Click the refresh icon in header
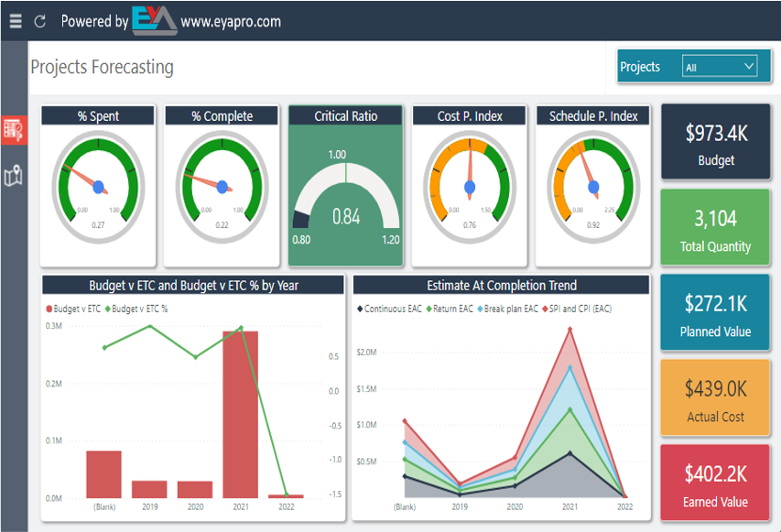Image resolution: width=781 pixels, height=532 pixels. (40, 21)
